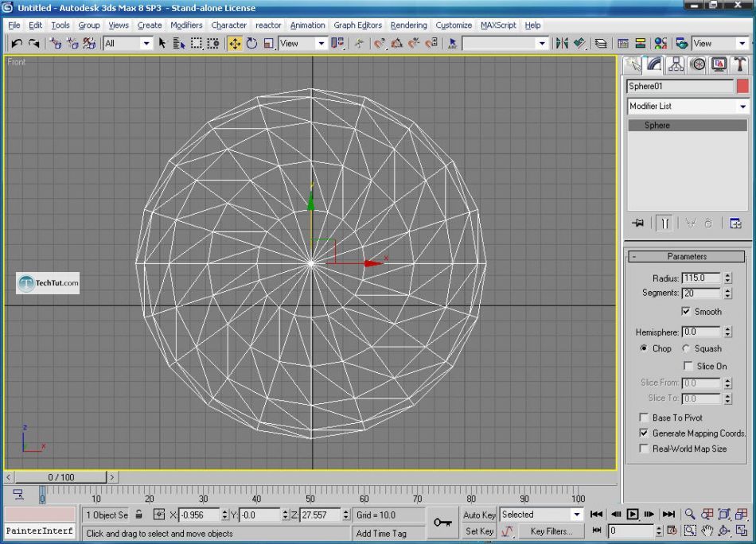Open the MAXScript menu
Image resolution: width=756 pixels, height=544 pixels.
click(x=498, y=25)
